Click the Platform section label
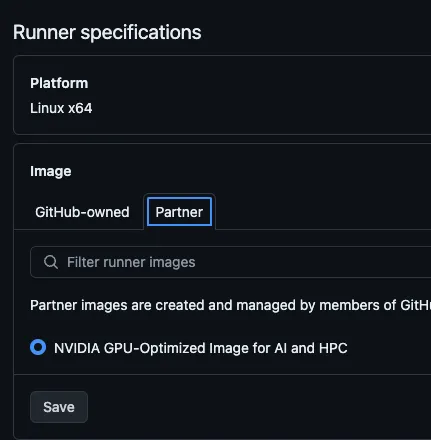Image resolution: width=431 pixels, height=440 pixels. coord(59,83)
